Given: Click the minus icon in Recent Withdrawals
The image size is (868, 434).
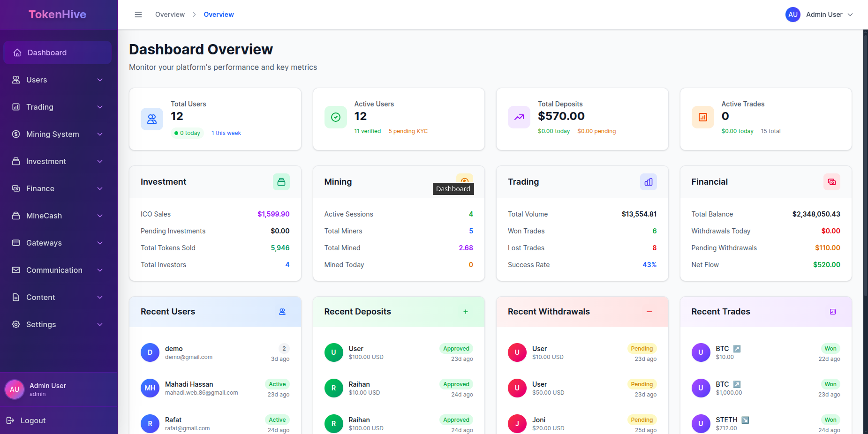Looking at the screenshot, I should point(649,312).
